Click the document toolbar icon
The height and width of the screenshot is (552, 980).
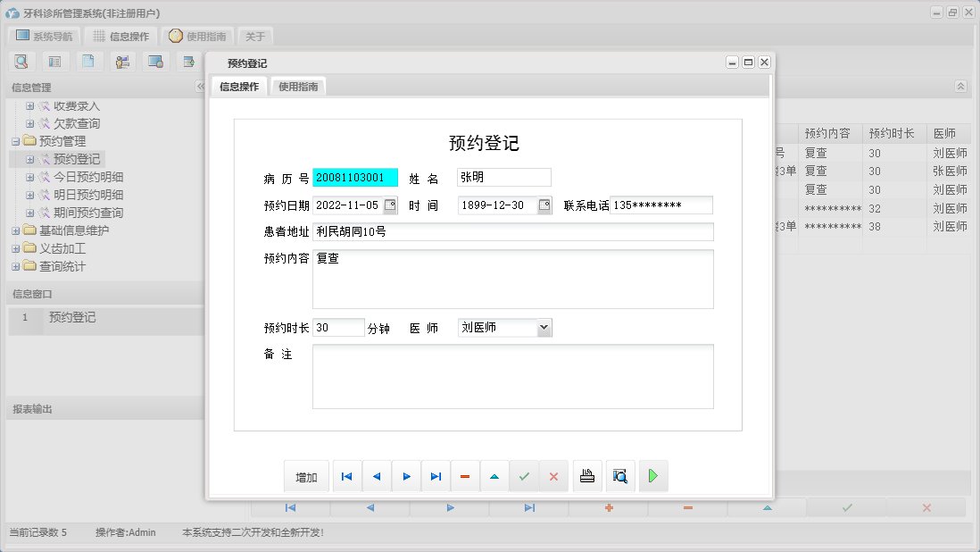pos(87,61)
